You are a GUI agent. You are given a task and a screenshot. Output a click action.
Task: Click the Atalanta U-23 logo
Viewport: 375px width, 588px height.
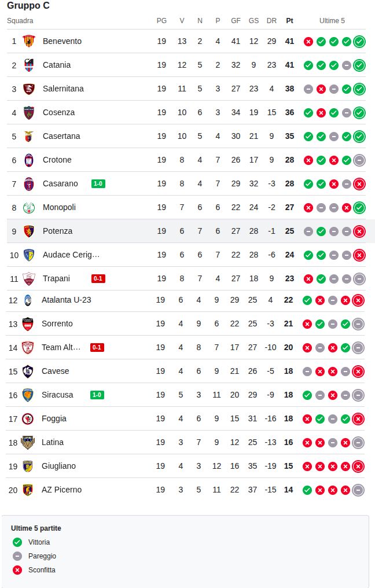(27, 300)
